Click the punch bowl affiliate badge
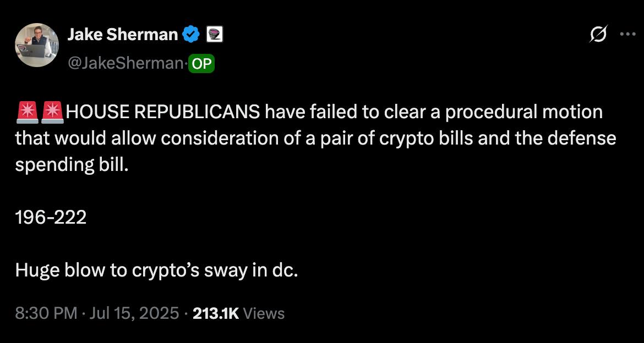This screenshot has height=343, width=644. click(x=214, y=35)
